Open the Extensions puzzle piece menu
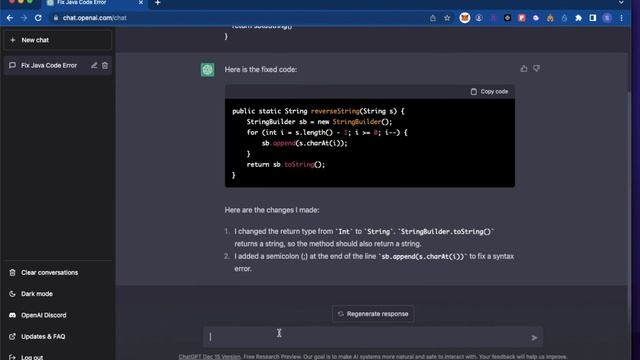 pyautogui.click(x=578, y=18)
